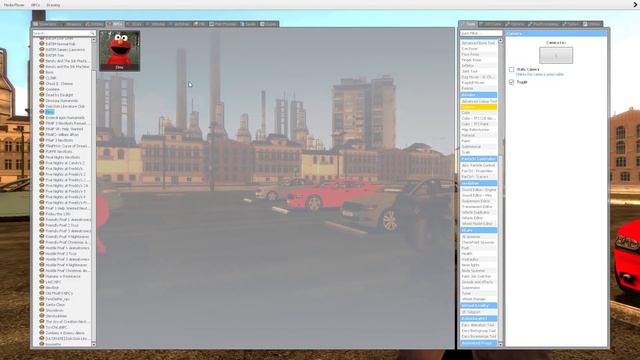Click the Doki Doki Literature Club icon
This screenshot has width=640, height=360.
point(42,106)
